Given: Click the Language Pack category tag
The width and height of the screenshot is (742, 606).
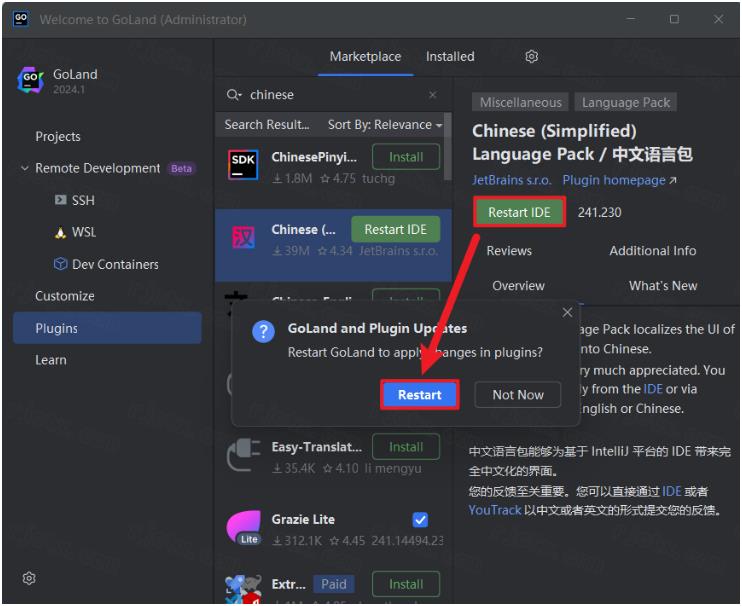Looking at the screenshot, I should pos(626,103).
